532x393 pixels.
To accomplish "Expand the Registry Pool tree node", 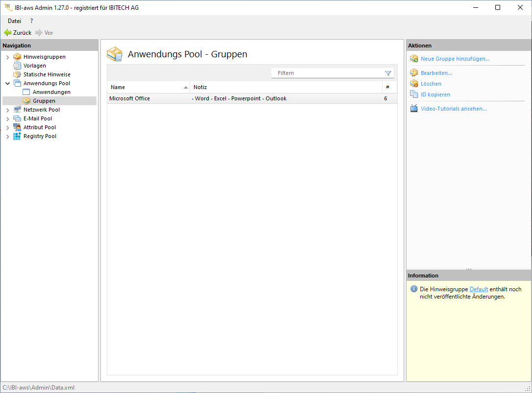I will click(x=7, y=137).
